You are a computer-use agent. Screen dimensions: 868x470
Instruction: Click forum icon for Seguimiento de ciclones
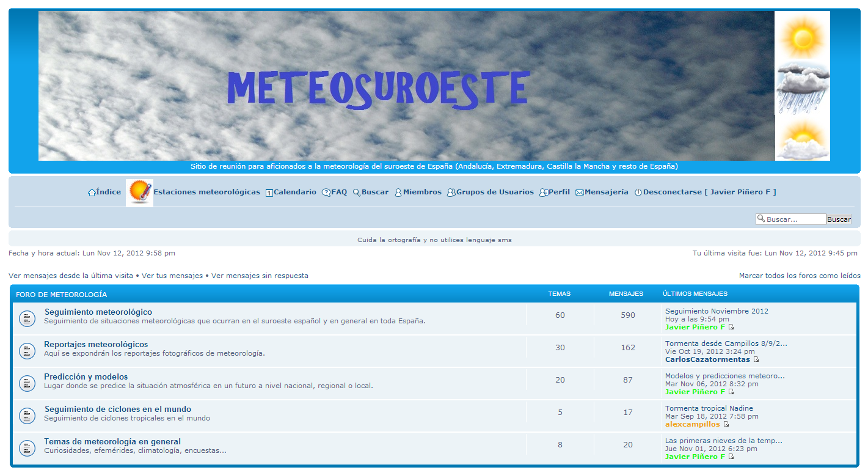pyautogui.click(x=27, y=416)
